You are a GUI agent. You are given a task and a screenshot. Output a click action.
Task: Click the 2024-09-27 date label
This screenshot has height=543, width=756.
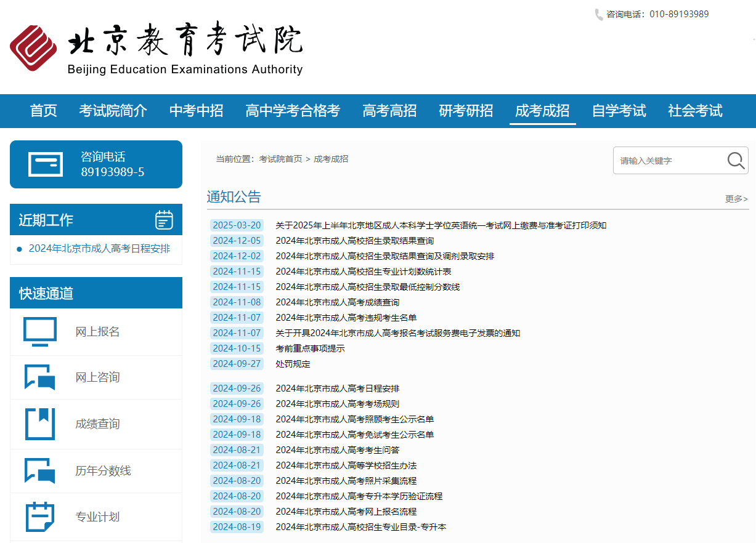click(237, 364)
